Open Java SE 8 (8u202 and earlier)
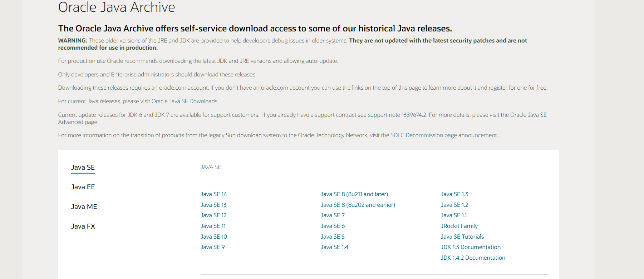This screenshot has width=644, height=279. [x=358, y=205]
